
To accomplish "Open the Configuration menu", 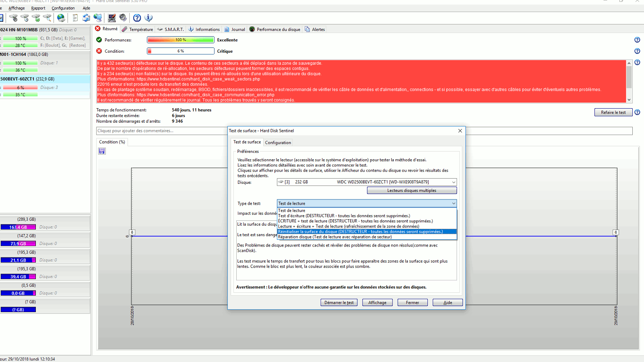I will click(x=63, y=8).
